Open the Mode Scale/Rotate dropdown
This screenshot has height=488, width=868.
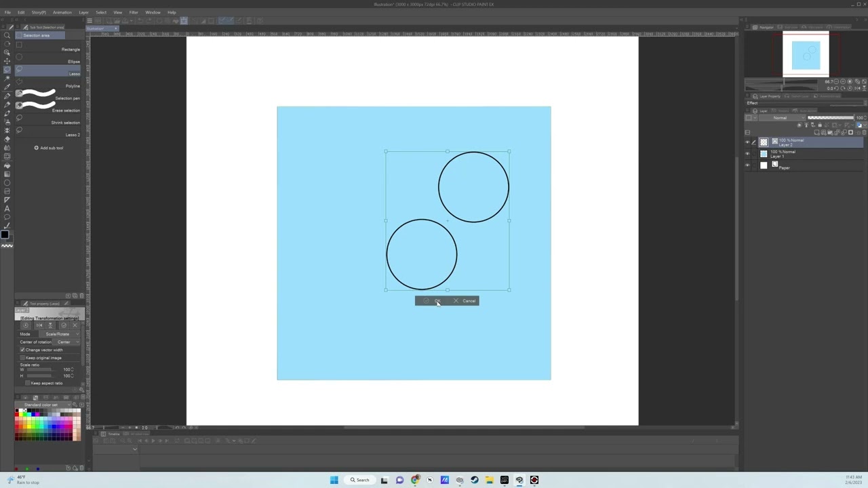click(x=58, y=334)
